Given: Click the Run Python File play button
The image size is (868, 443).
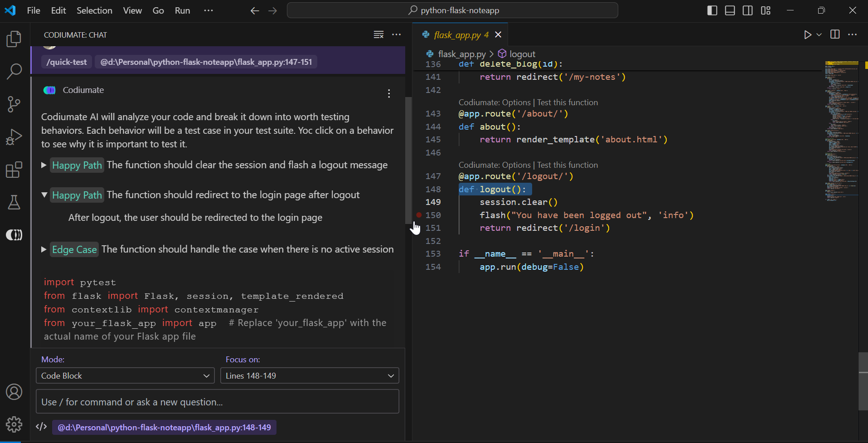Looking at the screenshot, I should (807, 35).
